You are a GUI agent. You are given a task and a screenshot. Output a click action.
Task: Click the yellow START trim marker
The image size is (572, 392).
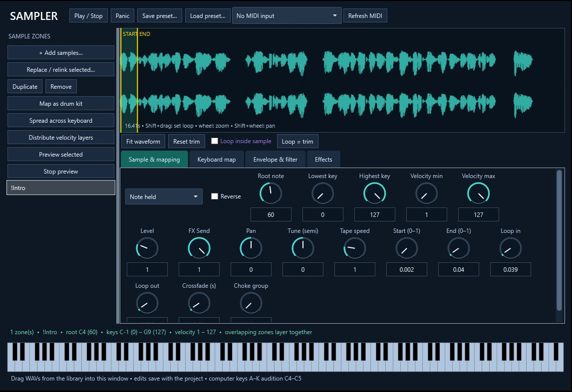(121, 80)
